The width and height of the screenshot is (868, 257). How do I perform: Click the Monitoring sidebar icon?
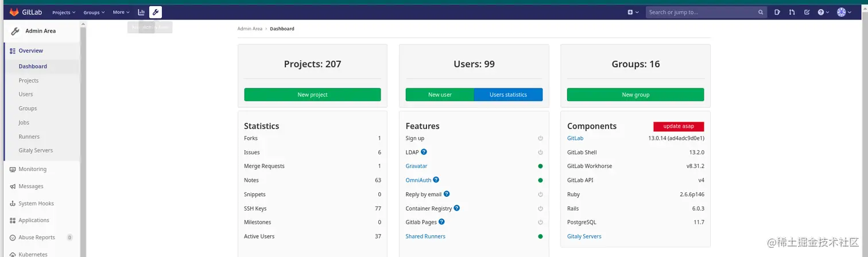click(x=13, y=169)
